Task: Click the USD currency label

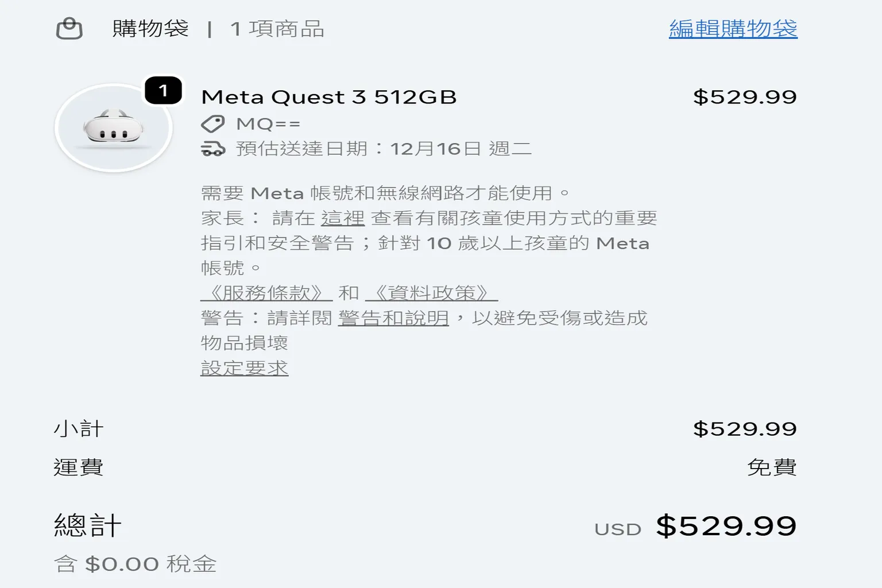Action: (x=617, y=529)
